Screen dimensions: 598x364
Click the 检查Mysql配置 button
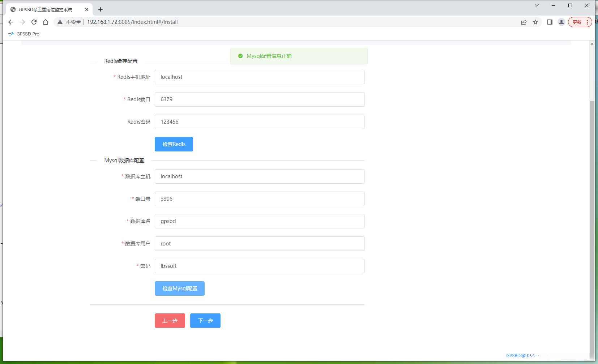[180, 288]
